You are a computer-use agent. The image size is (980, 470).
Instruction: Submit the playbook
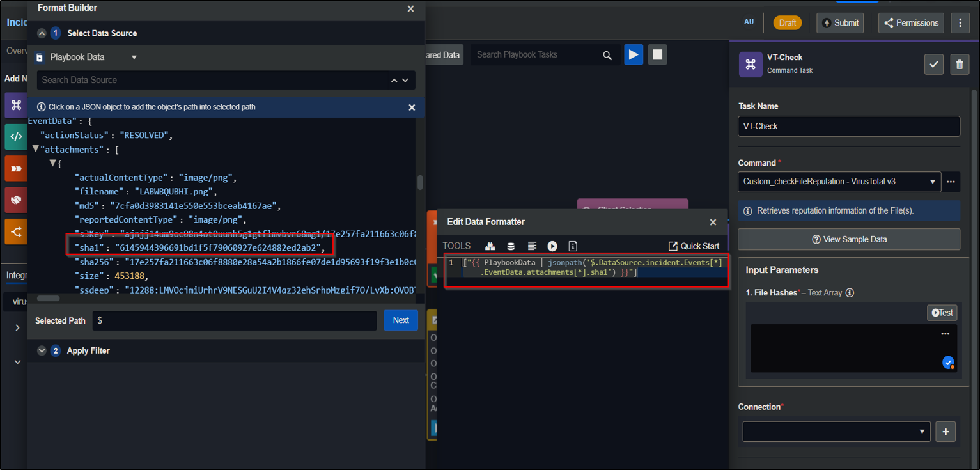click(x=840, y=23)
